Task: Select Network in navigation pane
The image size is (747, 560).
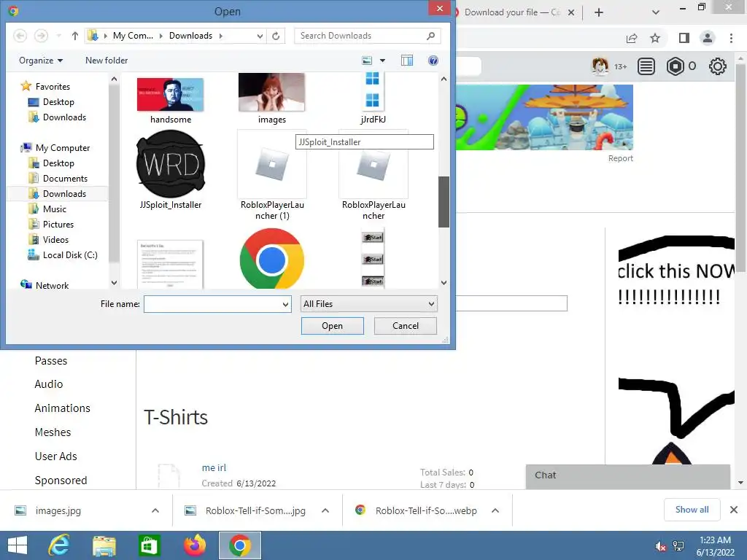Action: (44, 285)
